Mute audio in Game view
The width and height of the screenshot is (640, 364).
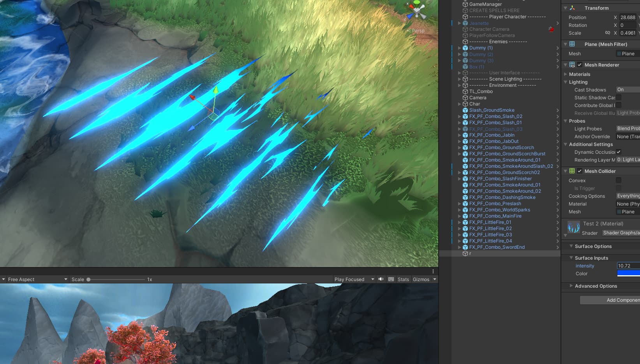pyautogui.click(x=381, y=279)
